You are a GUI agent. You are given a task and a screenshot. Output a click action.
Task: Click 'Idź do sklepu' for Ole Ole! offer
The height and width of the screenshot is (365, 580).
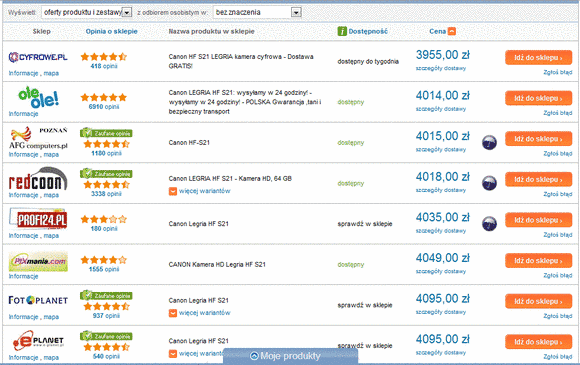[x=538, y=98]
